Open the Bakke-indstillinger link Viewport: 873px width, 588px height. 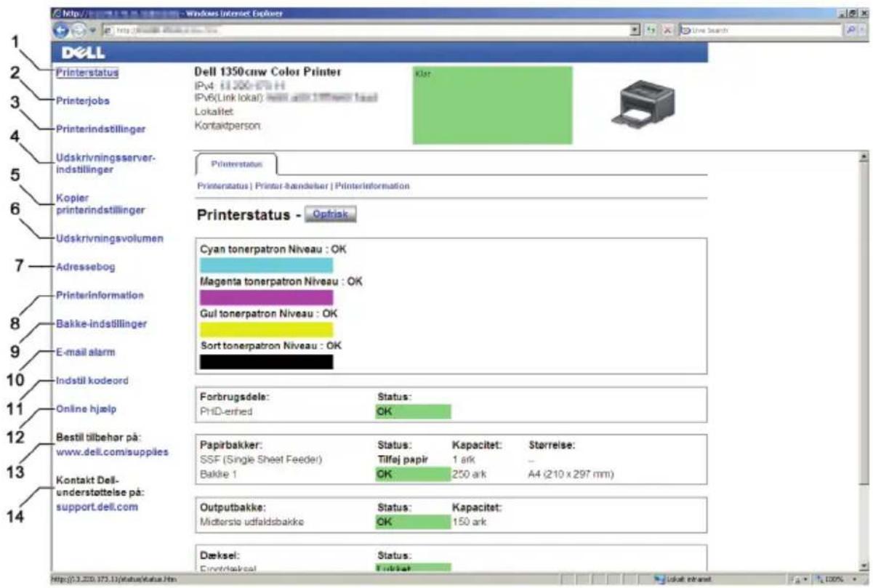pyautogui.click(x=102, y=323)
